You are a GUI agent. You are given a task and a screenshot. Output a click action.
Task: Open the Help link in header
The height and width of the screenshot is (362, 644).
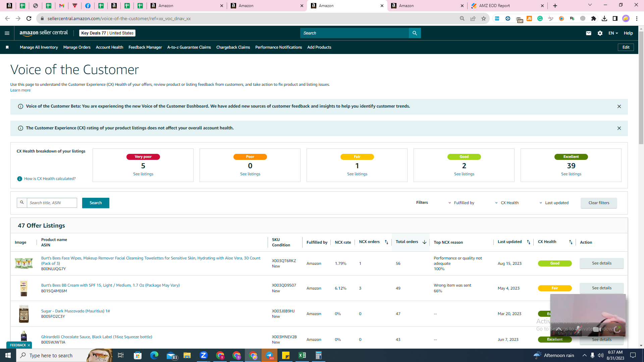tap(628, 33)
